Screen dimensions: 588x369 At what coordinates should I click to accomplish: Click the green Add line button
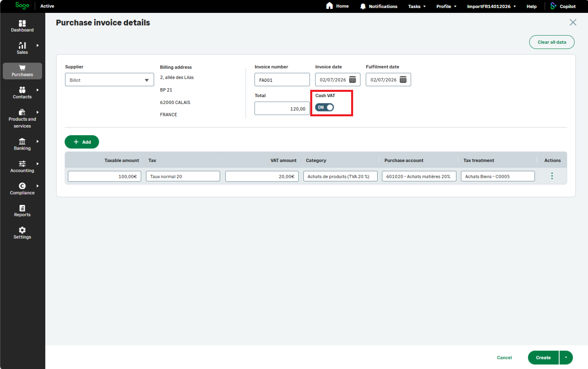tap(82, 142)
